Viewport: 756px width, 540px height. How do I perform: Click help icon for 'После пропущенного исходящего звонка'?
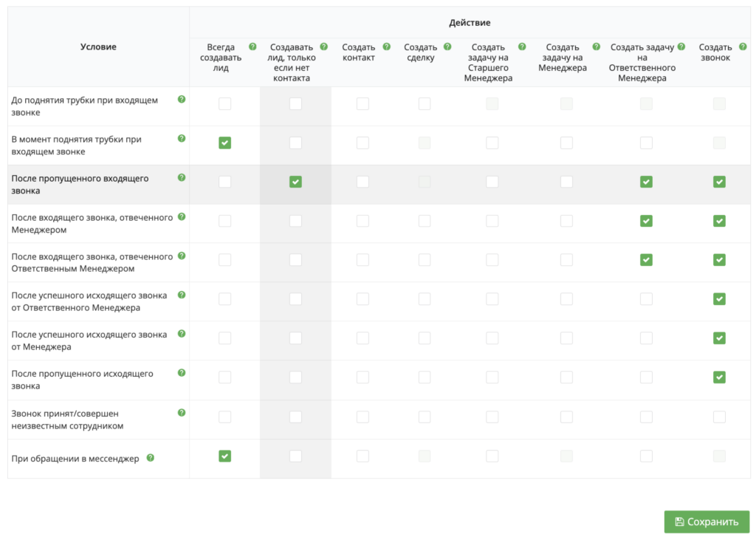tap(182, 373)
